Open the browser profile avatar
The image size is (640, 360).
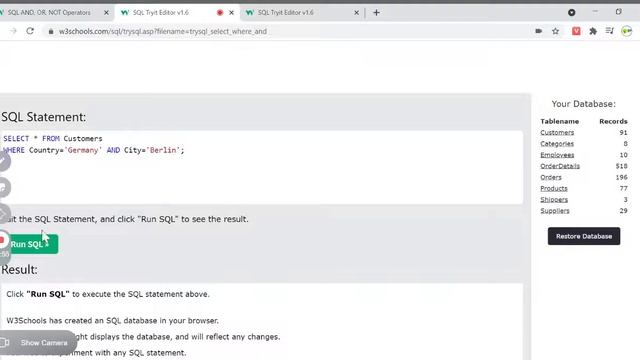tap(627, 31)
